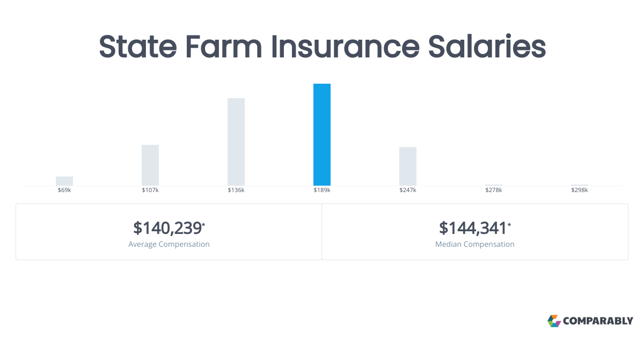Image resolution: width=644 pixels, height=338 pixels.
Task: Click the State Farm Insurance Salaries title
Action: tap(322, 47)
